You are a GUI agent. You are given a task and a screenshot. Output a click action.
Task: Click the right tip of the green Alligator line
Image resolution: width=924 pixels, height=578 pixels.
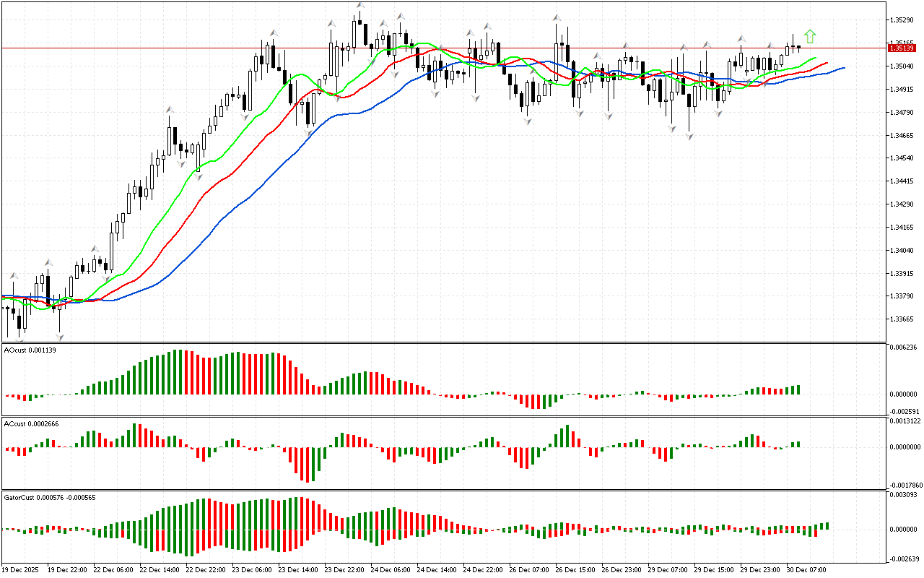pyautogui.click(x=816, y=58)
